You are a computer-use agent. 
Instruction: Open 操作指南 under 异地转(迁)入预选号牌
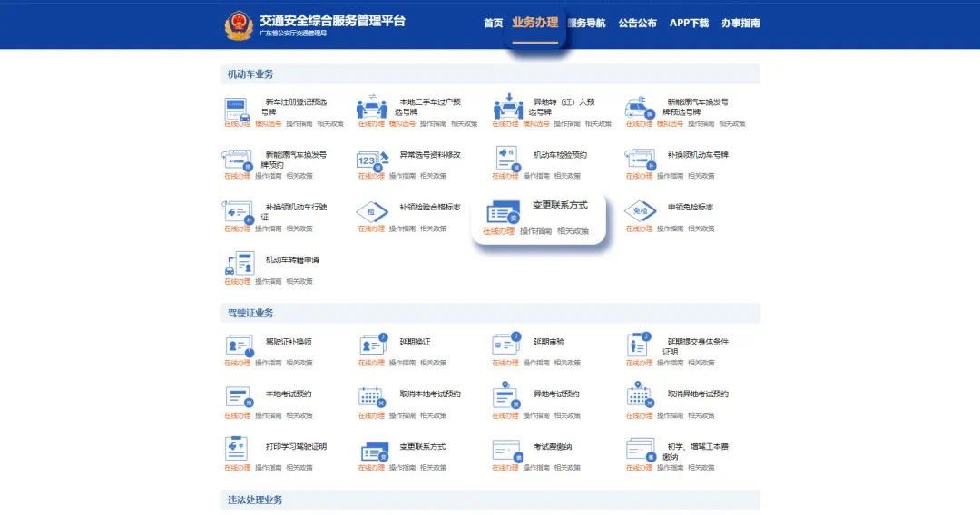[x=567, y=124]
